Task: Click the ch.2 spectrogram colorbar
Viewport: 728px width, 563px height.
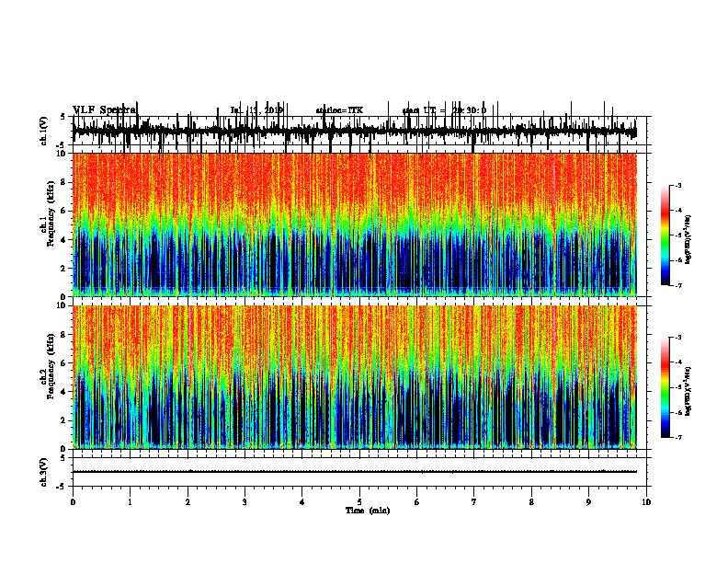Action: (665, 387)
